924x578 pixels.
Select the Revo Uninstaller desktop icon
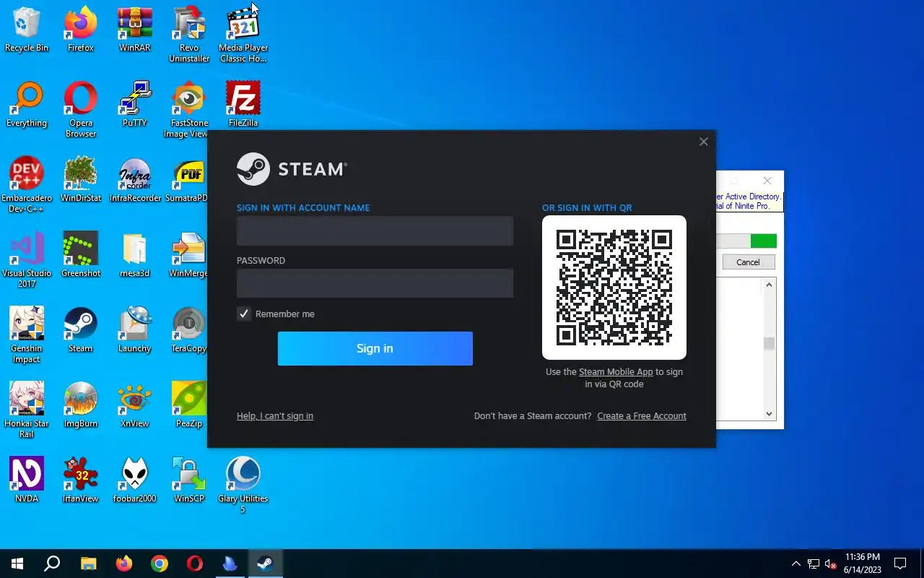point(189,34)
